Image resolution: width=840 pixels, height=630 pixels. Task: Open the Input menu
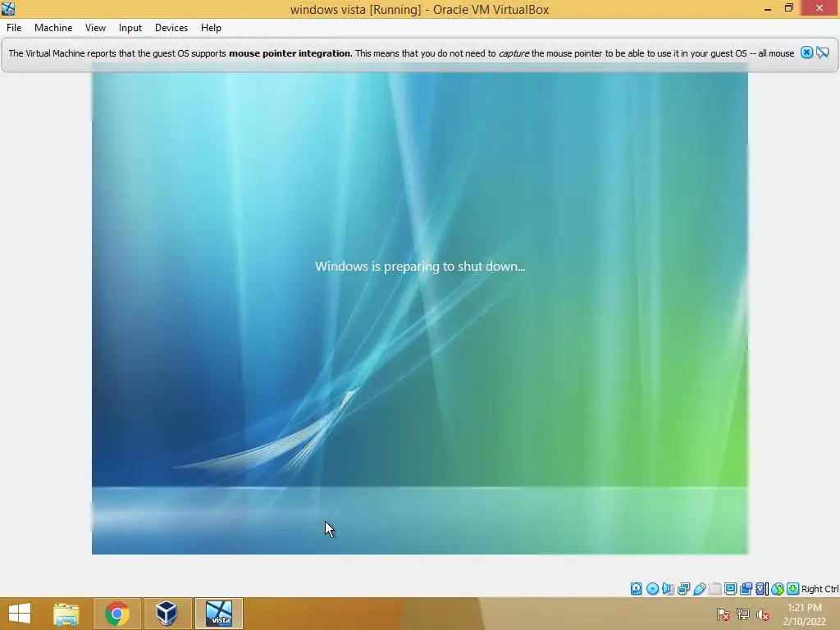130,28
